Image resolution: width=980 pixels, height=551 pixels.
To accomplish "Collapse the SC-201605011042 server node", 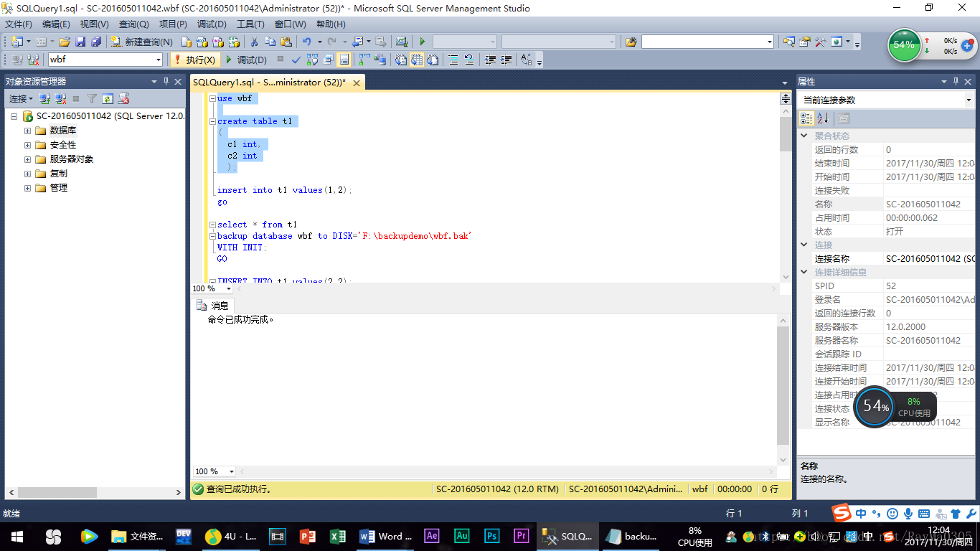I will pyautogui.click(x=14, y=116).
